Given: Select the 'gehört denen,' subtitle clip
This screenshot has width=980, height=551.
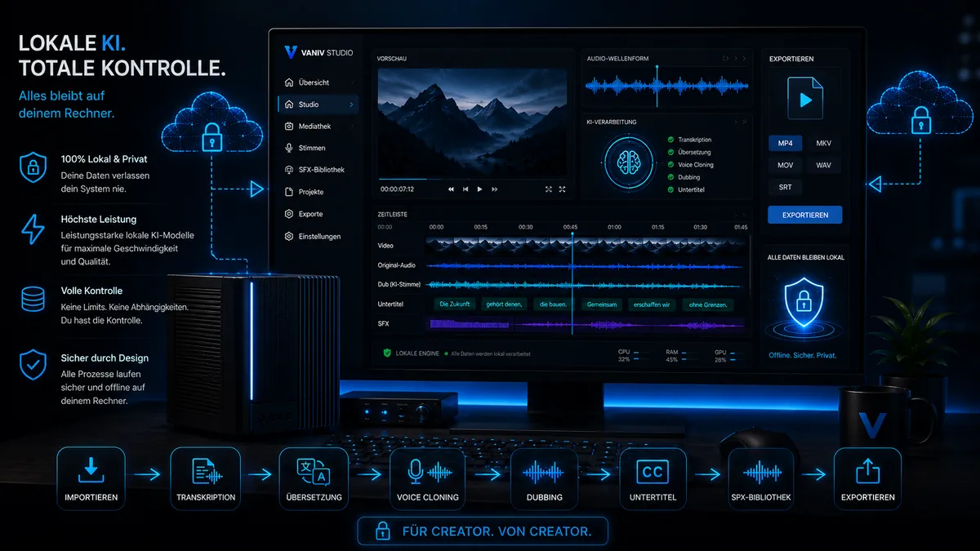Looking at the screenshot, I should [504, 304].
